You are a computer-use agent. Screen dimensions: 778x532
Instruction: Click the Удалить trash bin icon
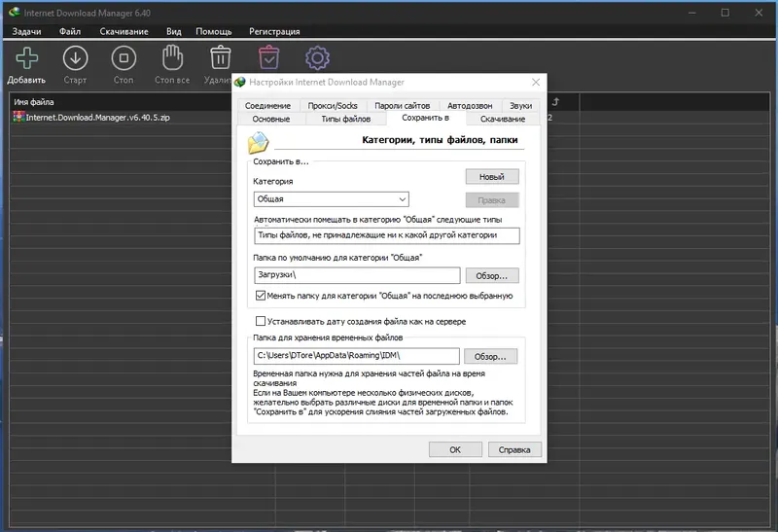tap(221, 57)
